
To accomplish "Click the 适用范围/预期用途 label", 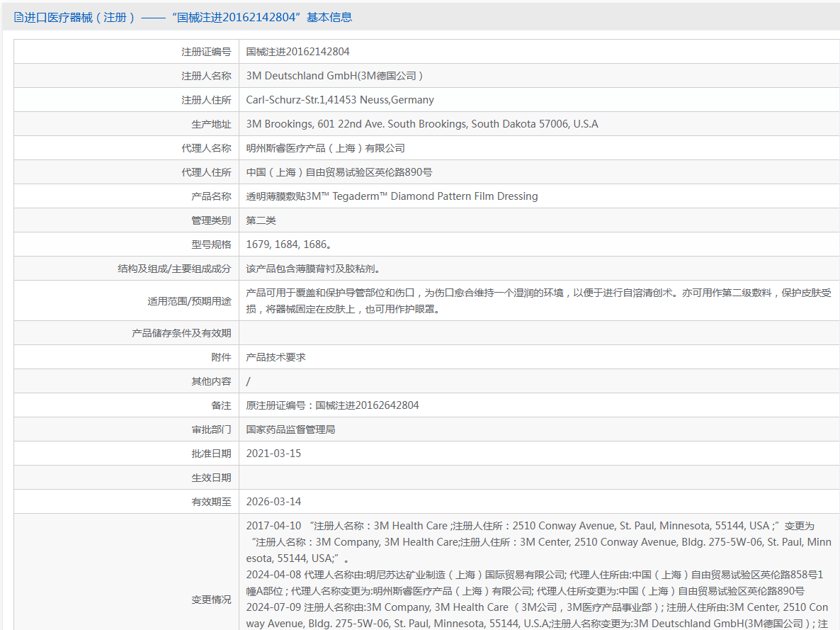I will click(189, 301).
